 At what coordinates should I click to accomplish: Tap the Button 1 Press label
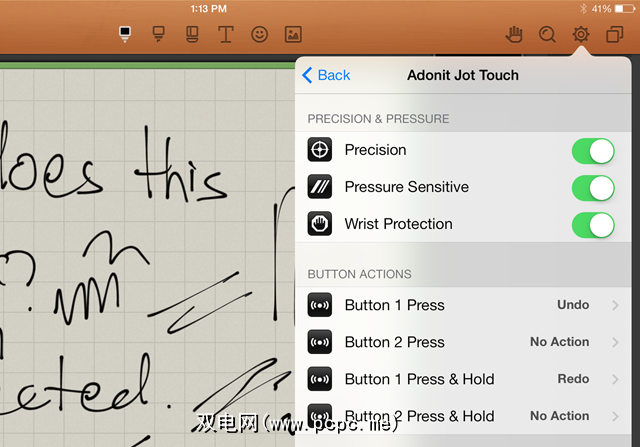[395, 305]
